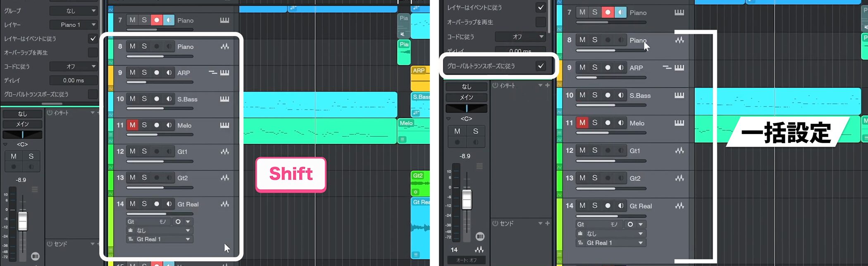Add a send with the センド plus icon
The image size is (868, 266).
(548, 223)
